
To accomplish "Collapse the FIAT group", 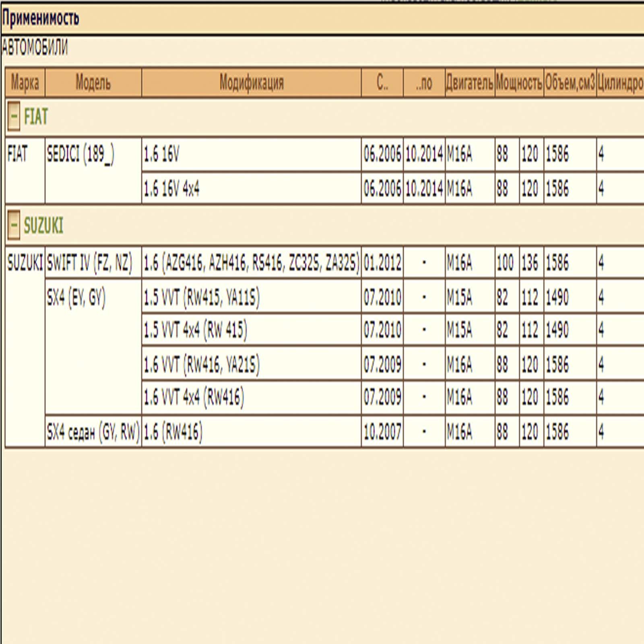I will click(x=13, y=116).
